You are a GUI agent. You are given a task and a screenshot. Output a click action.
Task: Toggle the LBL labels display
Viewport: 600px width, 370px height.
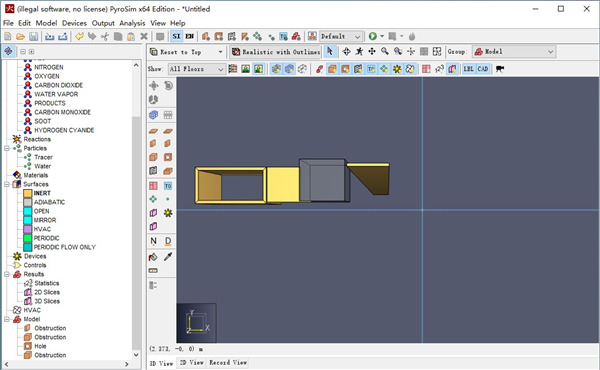coord(468,69)
